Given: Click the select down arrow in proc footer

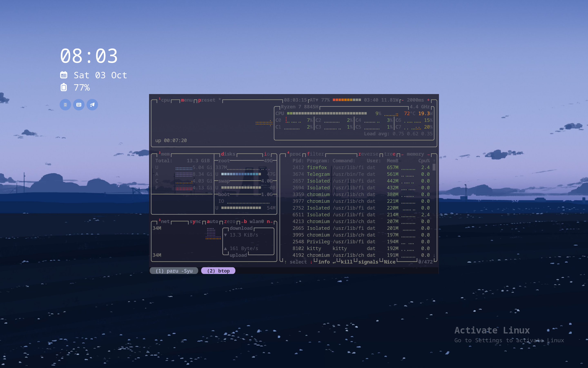Looking at the screenshot, I should click(311, 262).
